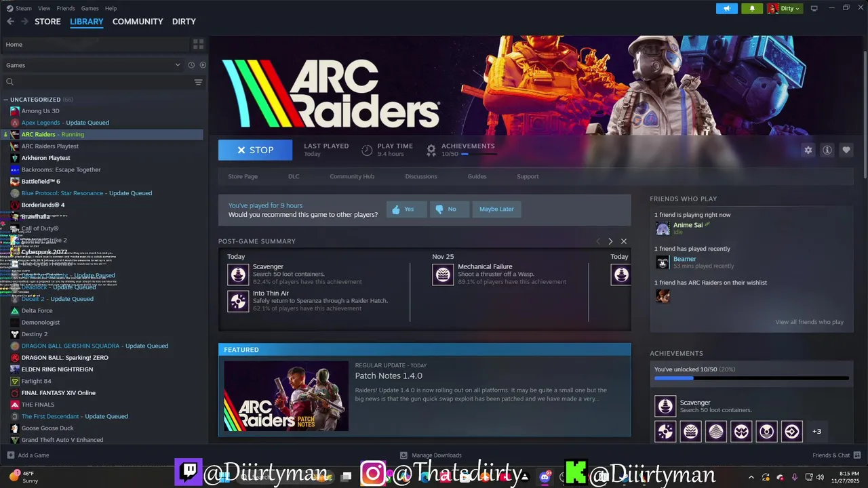The image size is (868, 488).
Task: Click the back navigation arrow
Action: pos(10,22)
